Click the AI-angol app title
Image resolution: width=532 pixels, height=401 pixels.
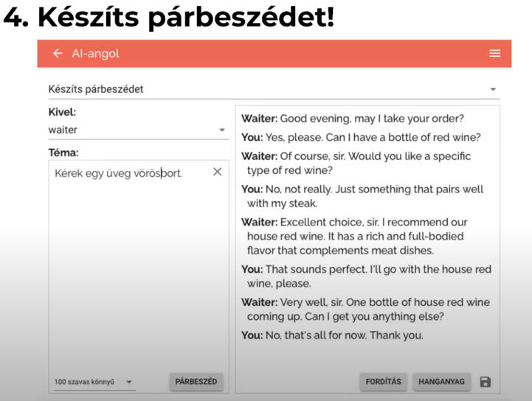[95, 54]
